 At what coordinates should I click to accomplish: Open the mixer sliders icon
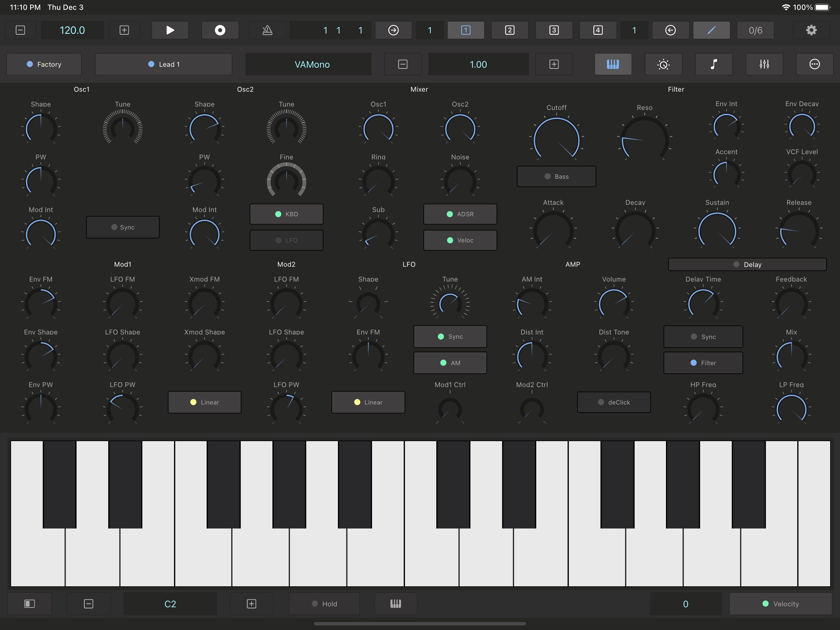[764, 64]
